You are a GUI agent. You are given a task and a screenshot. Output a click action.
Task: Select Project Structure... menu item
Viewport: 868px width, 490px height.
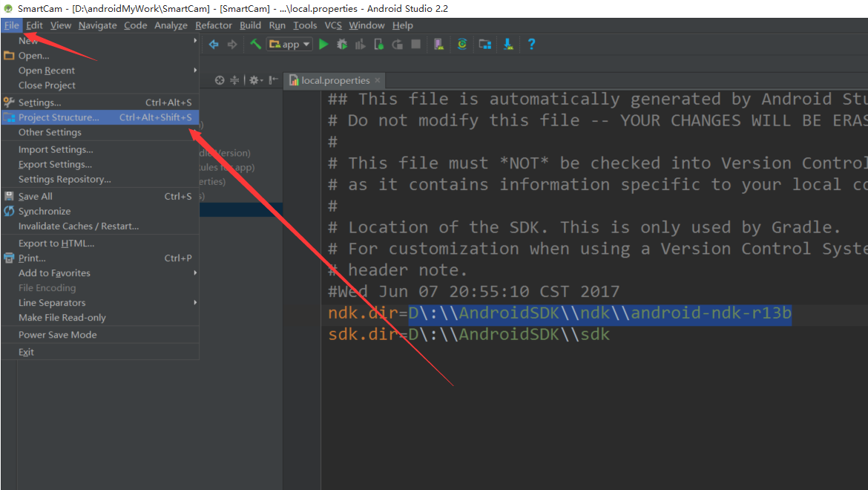(100, 117)
